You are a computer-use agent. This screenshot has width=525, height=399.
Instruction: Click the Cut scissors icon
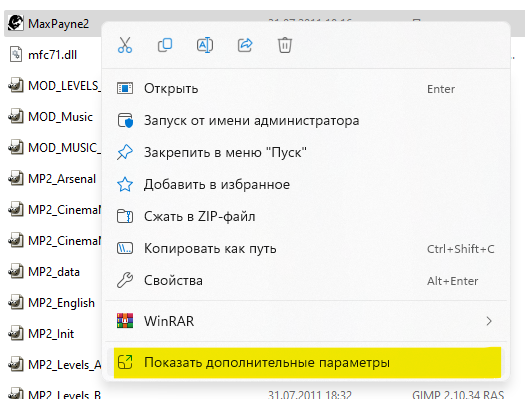[125, 45]
